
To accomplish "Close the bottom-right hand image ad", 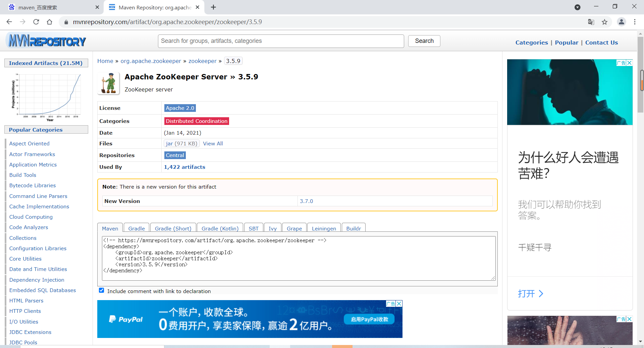I will pyautogui.click(x=630, y=319).
